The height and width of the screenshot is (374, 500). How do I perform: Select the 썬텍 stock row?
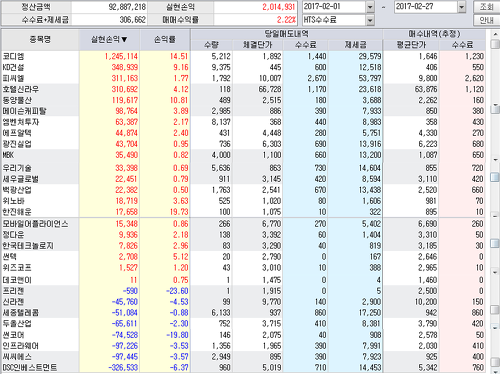pos(243,257)
